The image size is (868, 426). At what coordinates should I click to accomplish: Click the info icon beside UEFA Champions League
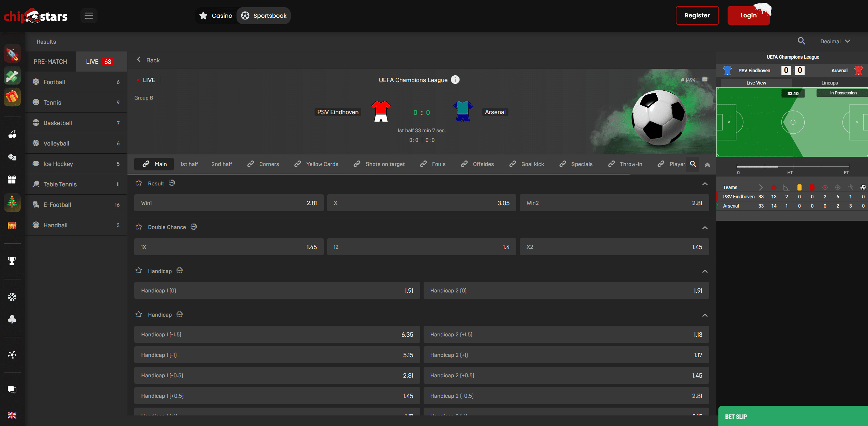tap(455, 80)
